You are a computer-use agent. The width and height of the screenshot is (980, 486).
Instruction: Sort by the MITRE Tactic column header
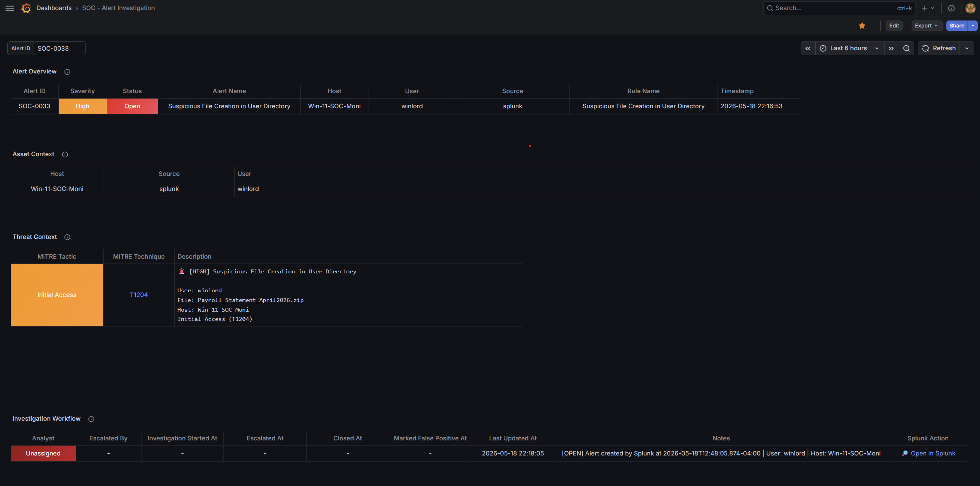[x=57, y=257]
